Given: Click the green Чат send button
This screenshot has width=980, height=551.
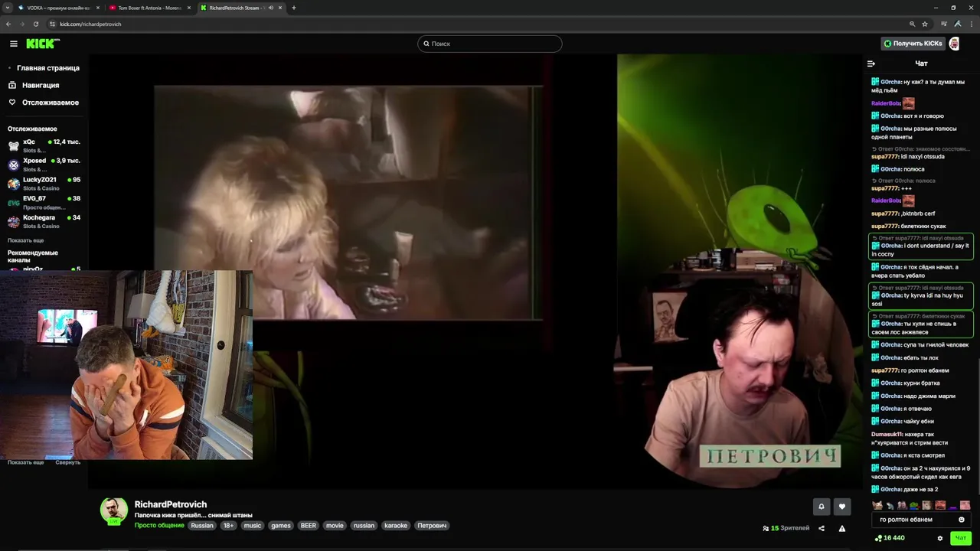Looking at the screenshot, I should coord(961,538).
